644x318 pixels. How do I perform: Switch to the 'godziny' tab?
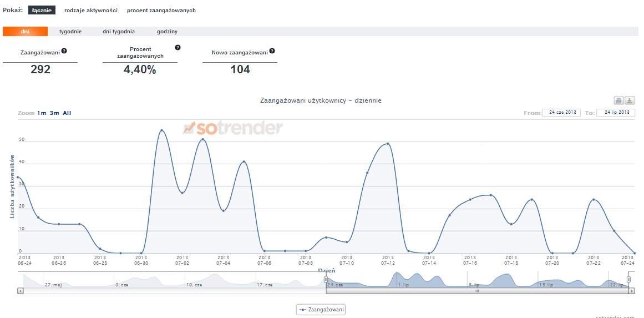[167, 32]
